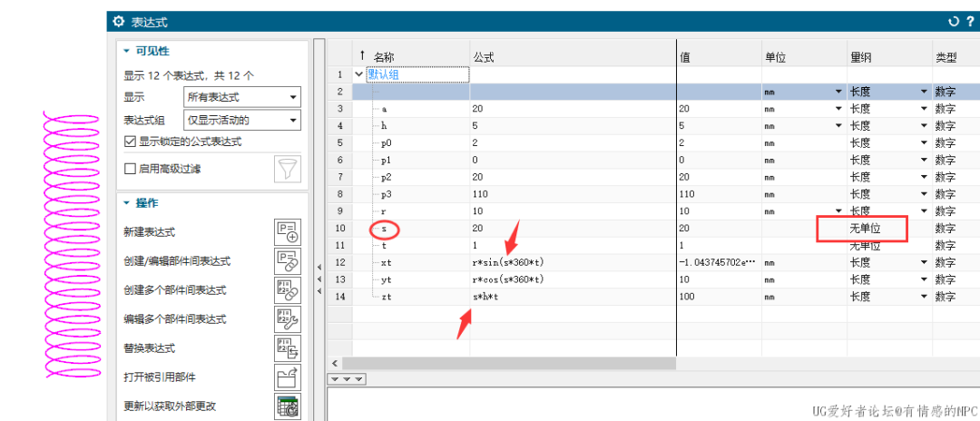Viewport: 980px width, 421px height.
Task: Open the 表达式组 dropdown showing 仅显示活动的
Action: point(241,120)
